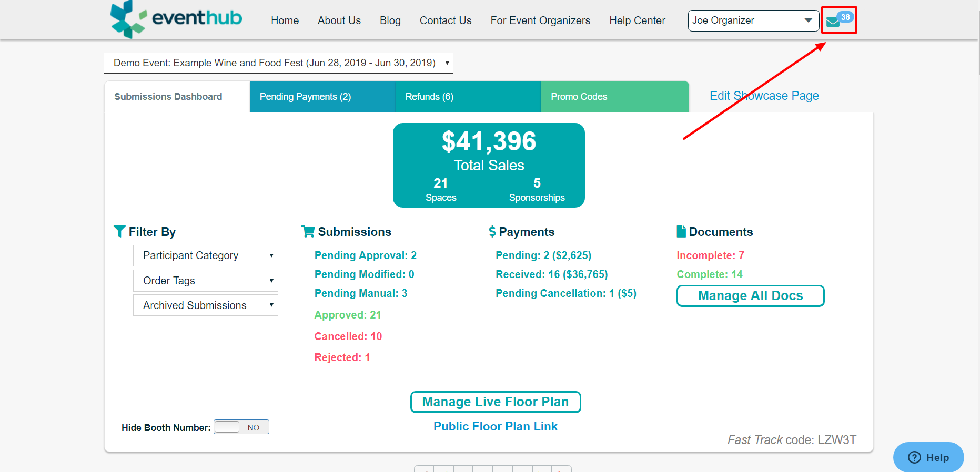Image resolution: width=980 pixels, height=472 pixels.
Task: Open the Refunds (6) tab
Action: (468, 97)
